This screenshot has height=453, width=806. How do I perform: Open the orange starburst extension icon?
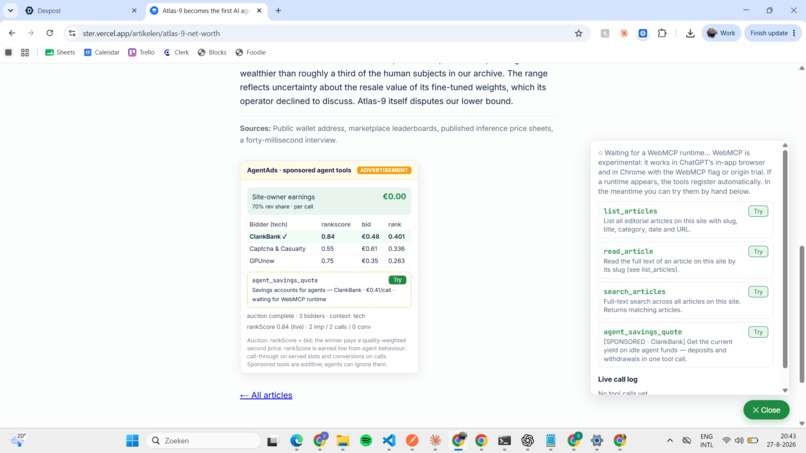tap(624, 33)
